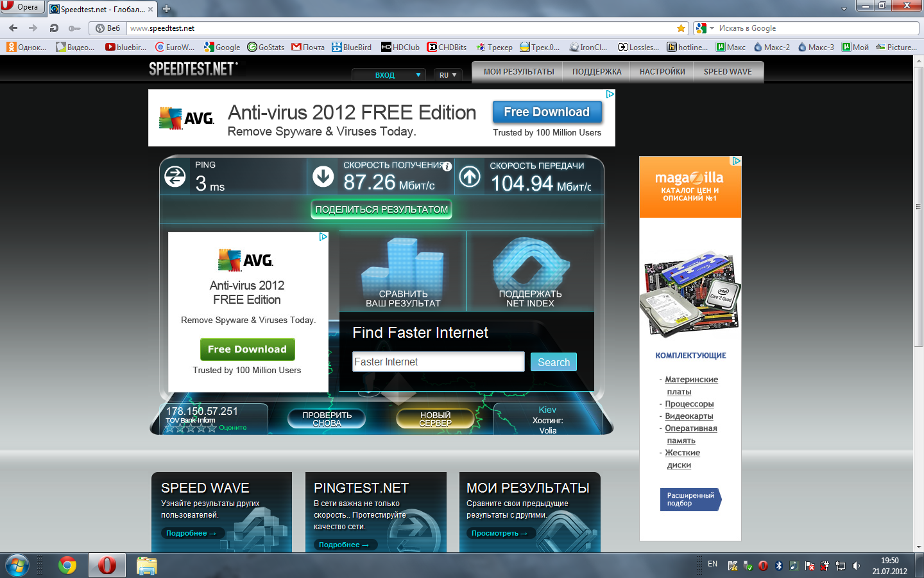Select the Speedtest.net browser tab

[x=103, y=9]
